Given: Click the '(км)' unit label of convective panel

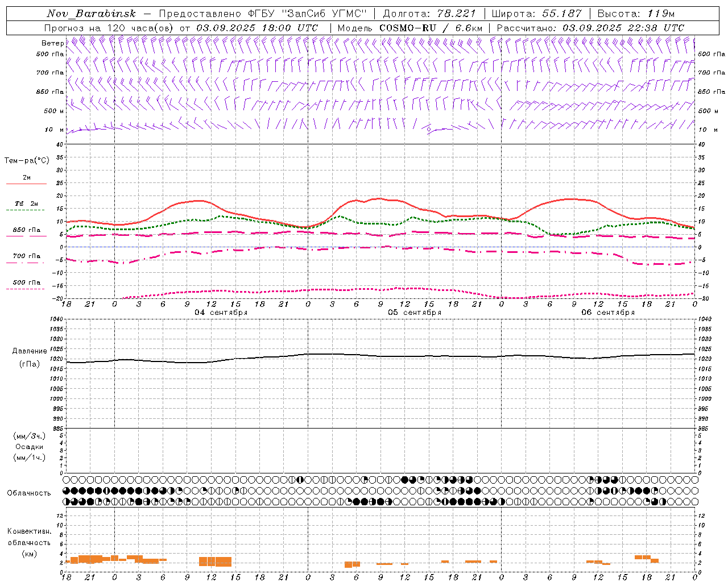Looking at the screenshot, I should tap(30, 554).
